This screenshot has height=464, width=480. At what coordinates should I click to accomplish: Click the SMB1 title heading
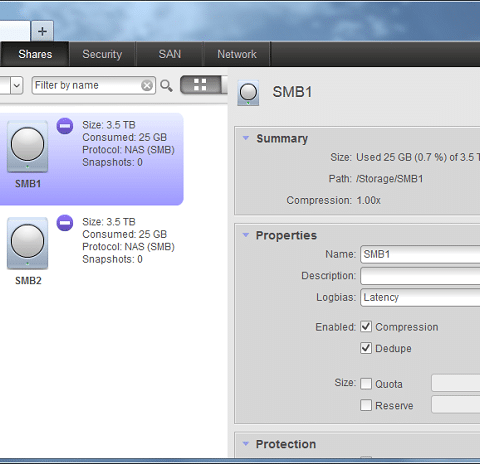point(292,92)
